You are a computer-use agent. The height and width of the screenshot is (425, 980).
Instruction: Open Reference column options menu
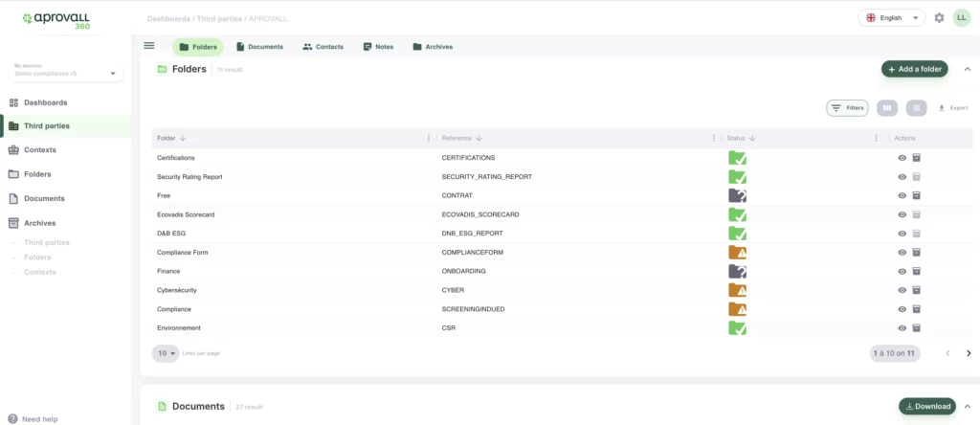714,138
